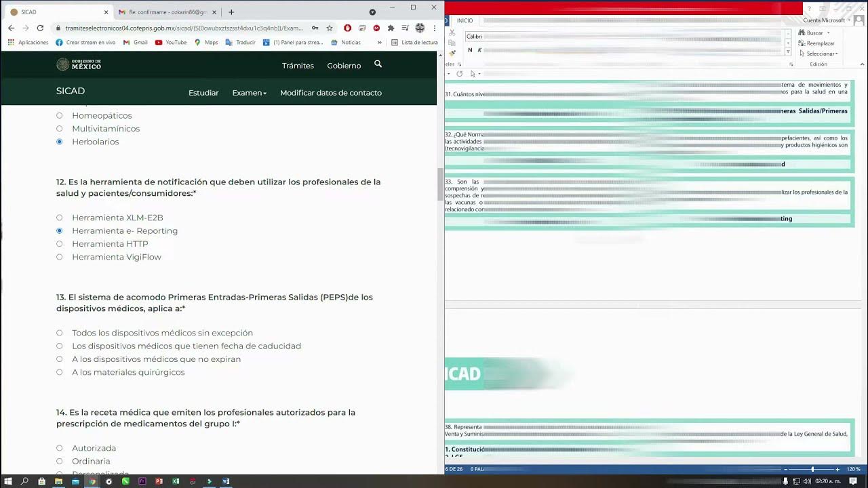Adjust the Word zoom slider
Viewport: 868px width, 488px height.
tap(812, 469)
